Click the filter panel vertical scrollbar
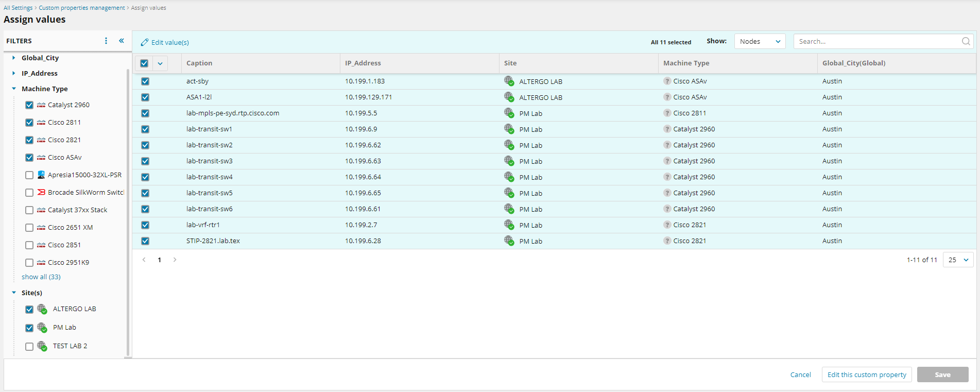Image resolution: width=980 pixels, height=392 pixels. point(128,211)
